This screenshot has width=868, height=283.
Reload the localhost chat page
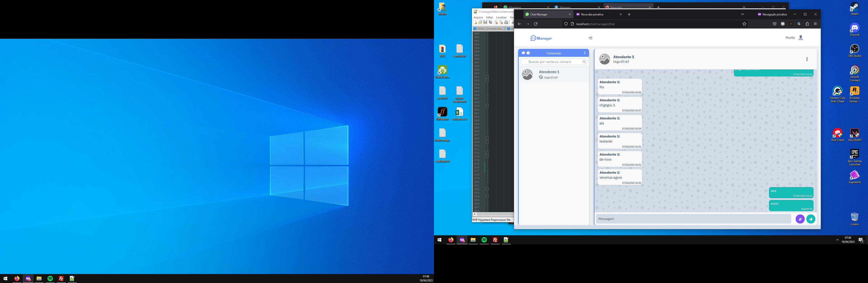536,24
